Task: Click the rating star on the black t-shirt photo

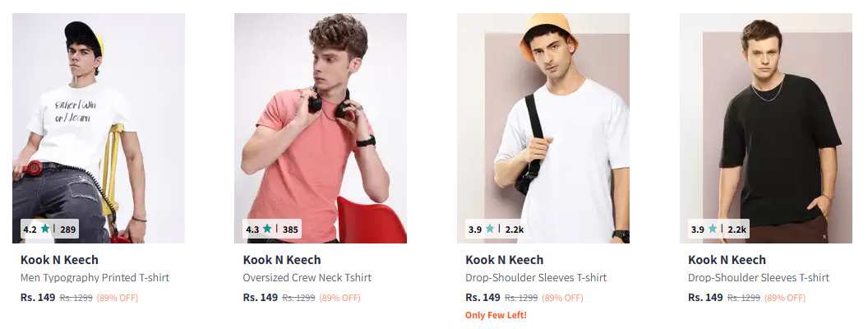Action: click(x=713, y=229)
